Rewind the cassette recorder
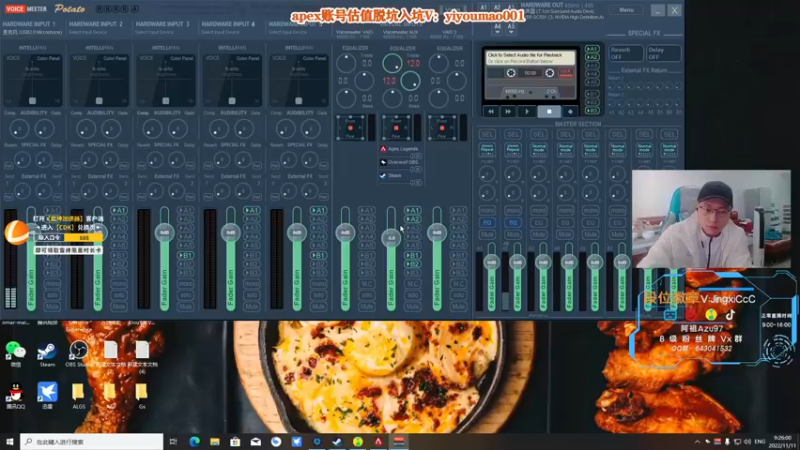The height and width of the screenshot is (450, 800). [491, 111]
